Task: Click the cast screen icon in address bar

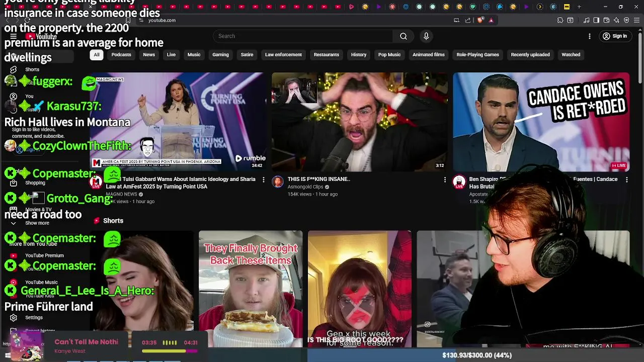Action: pos(456,20)
